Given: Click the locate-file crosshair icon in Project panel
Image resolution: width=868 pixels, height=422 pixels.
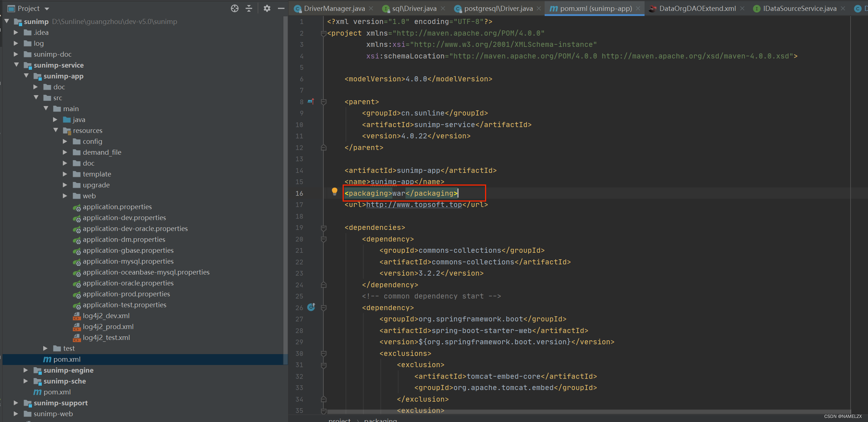Looking at the screenshot, I should click(x=235, y=8).
